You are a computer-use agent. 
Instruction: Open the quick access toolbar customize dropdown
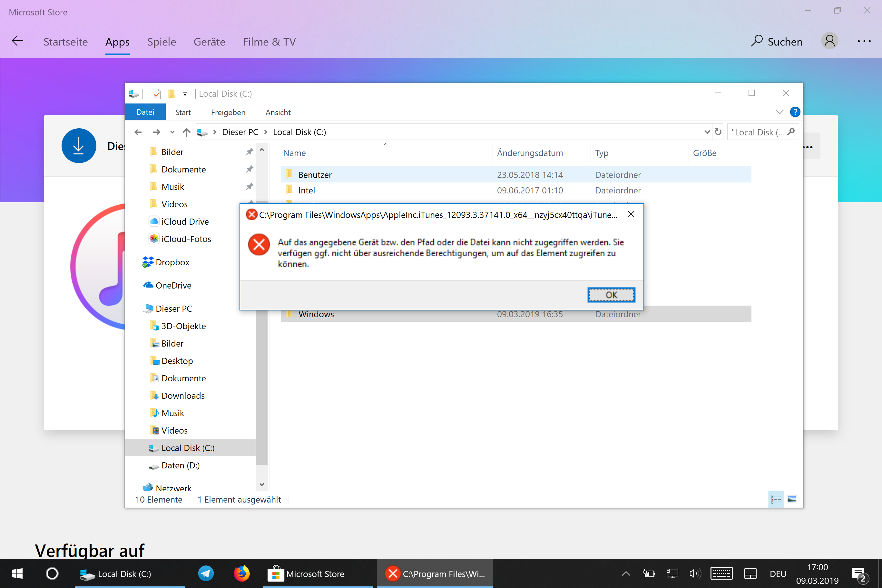click(x=185, y=94)
